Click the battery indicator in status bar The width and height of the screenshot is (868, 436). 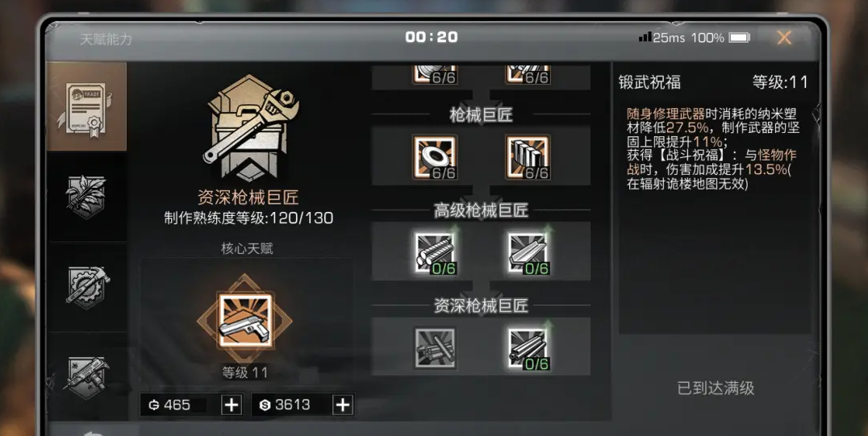[739, 38]
